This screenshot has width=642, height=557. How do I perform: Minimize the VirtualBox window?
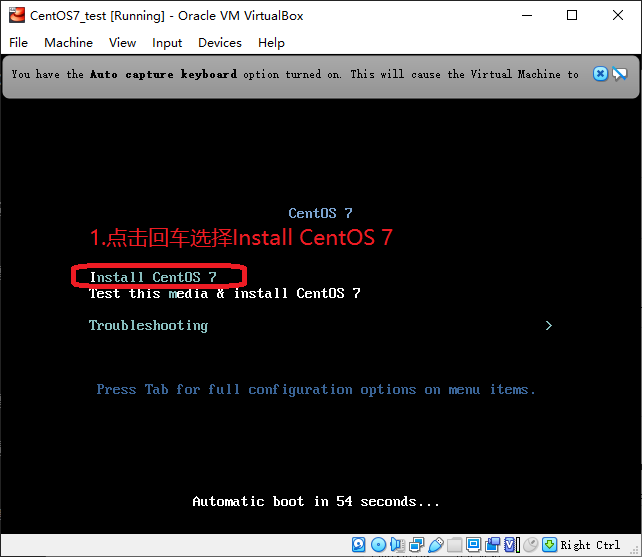pos(527,16)
